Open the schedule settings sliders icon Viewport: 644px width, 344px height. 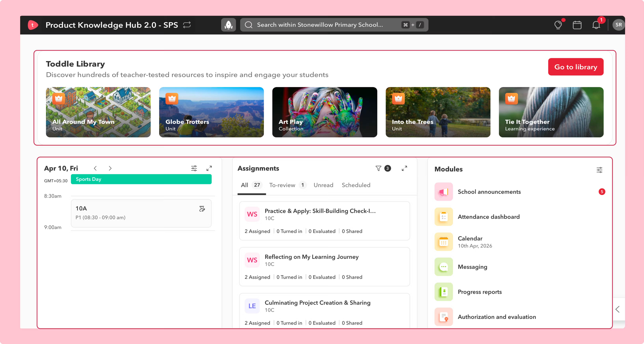pos(194,168)
